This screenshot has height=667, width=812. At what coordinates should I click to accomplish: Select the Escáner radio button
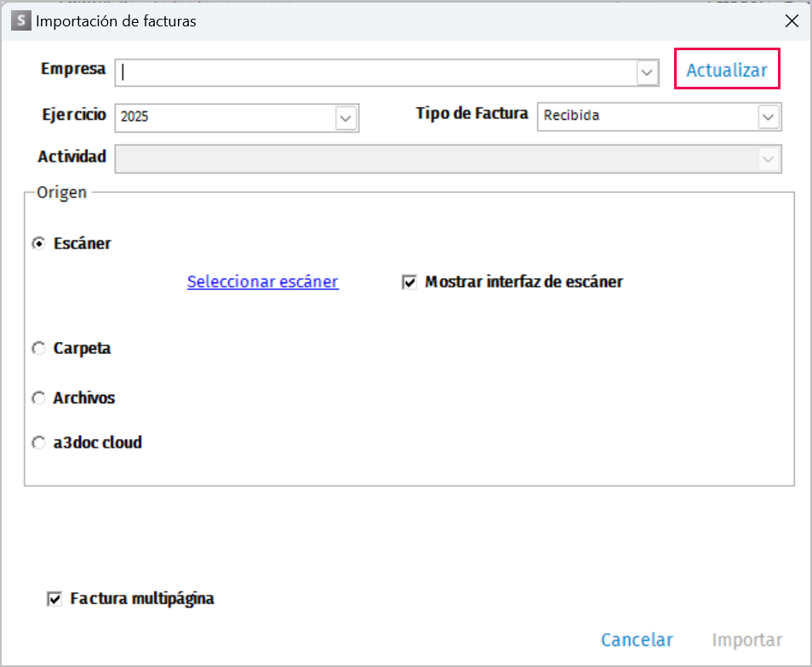tap(38, 243)
